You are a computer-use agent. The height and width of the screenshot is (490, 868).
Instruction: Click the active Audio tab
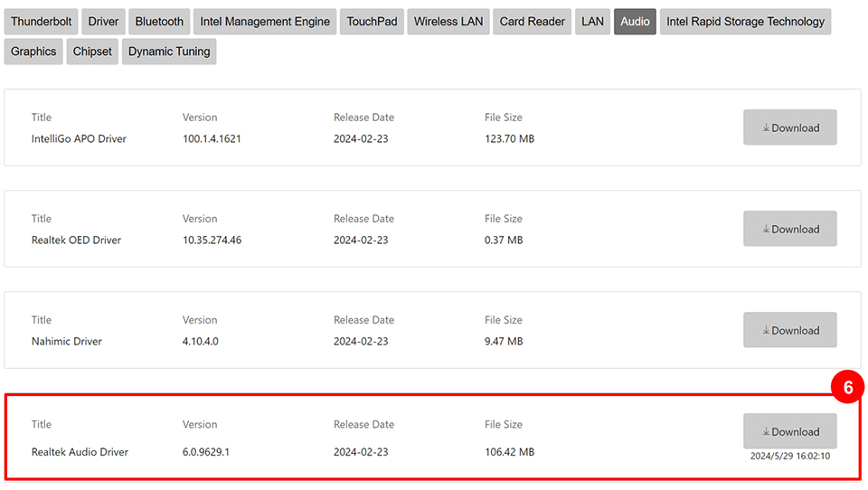635,22
